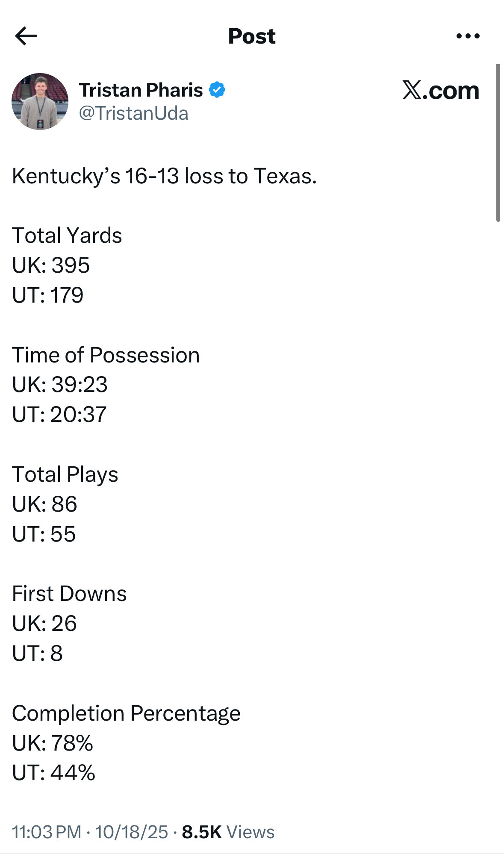Click the "UT: 44%" stat line
The image size is (504, 854).
pos(53,772)
